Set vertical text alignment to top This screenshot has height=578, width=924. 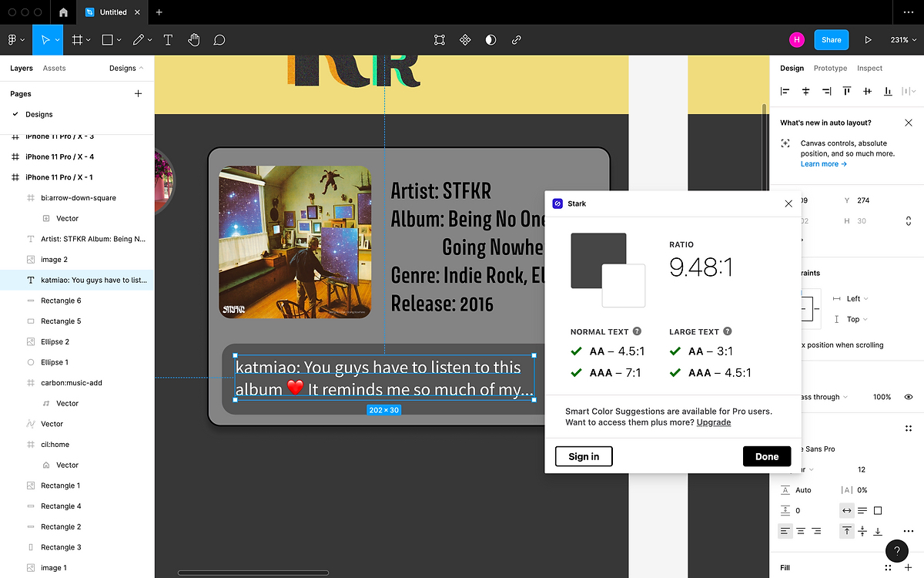[847, 531]
